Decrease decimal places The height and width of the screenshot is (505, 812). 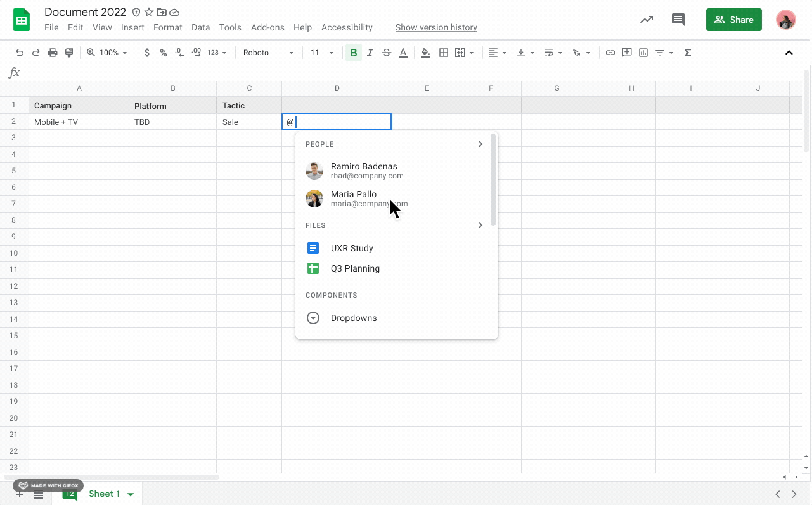pyautogui.click(x=179, y=53)
